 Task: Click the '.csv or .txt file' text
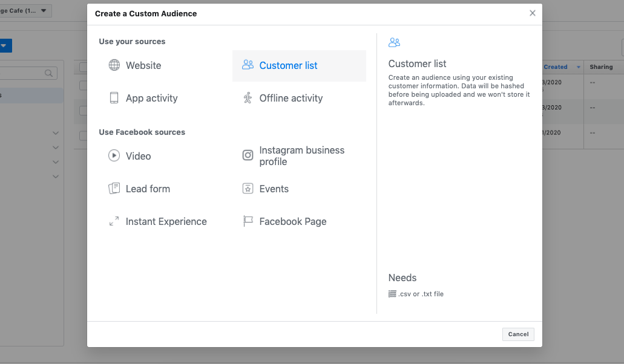click(421, 294)
